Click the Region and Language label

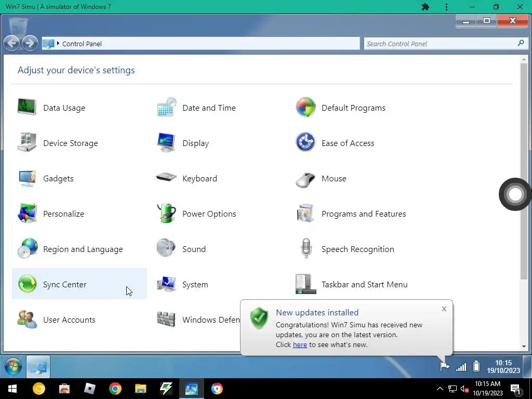[83, 249]
